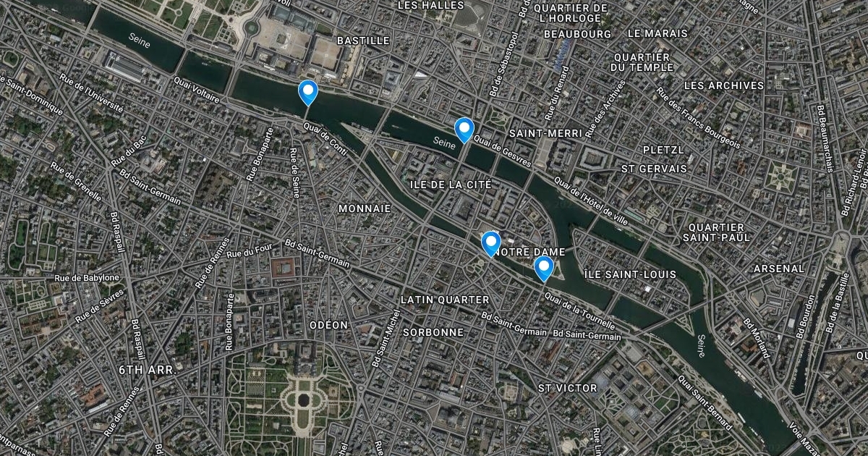Click the map pin near Quai de Conti
Image resolution: width=868 pixels, height=456 pixels.
tap(308, 93)
